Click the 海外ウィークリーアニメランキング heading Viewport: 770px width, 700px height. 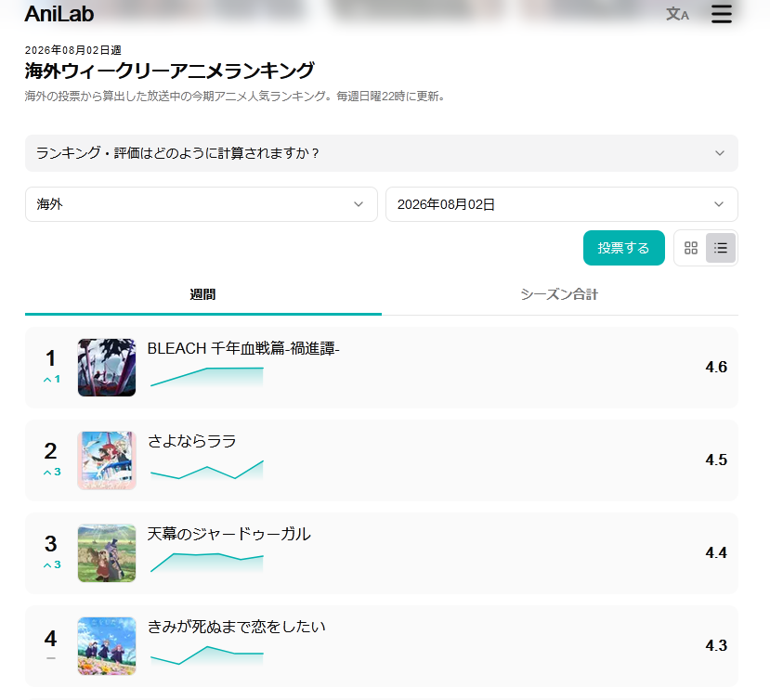point(169,71)
